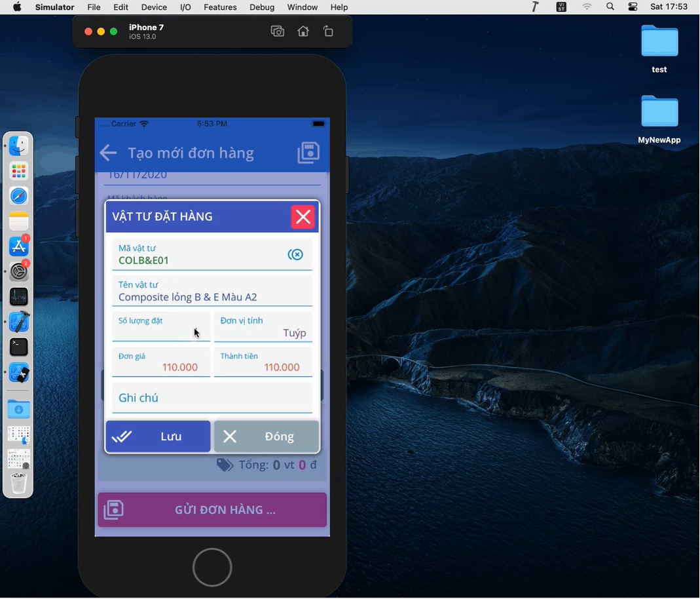700x599 pixels.
Task: Open the Device menu in menu bar
Action: pyautogui.click(x=154, y=7)
